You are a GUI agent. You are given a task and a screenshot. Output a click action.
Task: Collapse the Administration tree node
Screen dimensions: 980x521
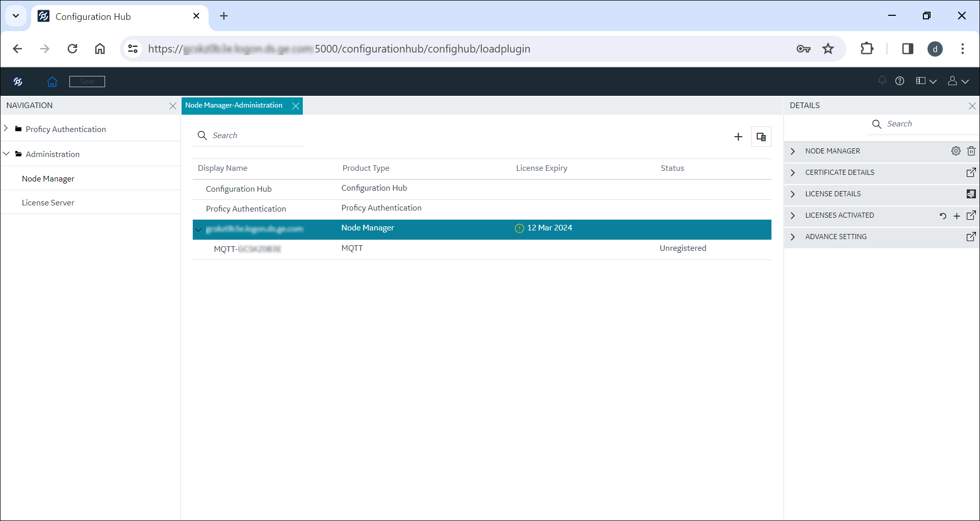[x=6, y=153]
